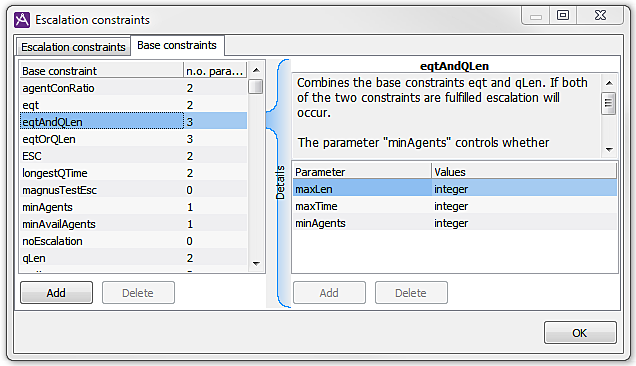Click Add button under base constraint list
The image size is (636, 366).
(56, 293)
